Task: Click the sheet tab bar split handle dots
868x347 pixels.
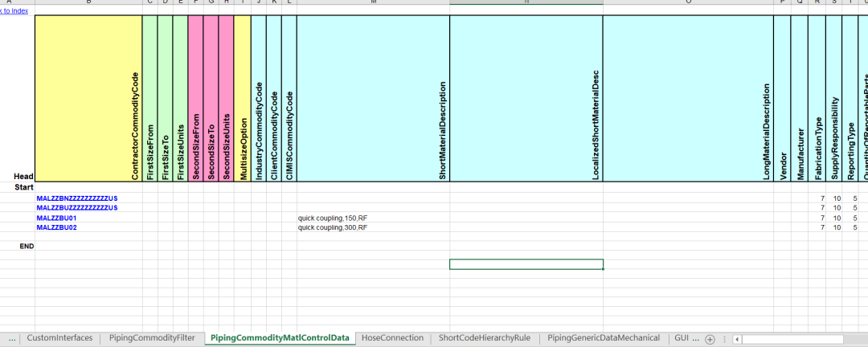Action: pyautogui.click(x=725, y=339)
